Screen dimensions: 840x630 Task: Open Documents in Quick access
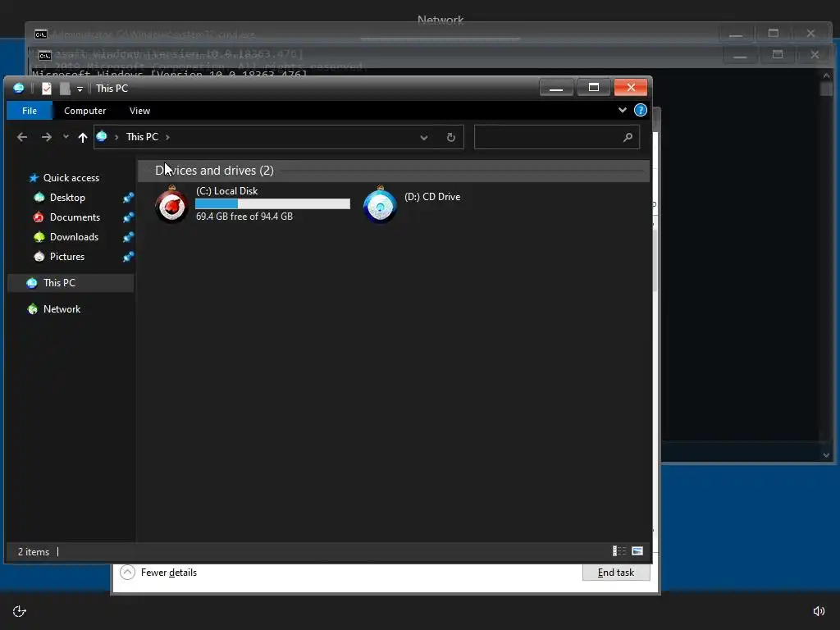tap(75, 217)
